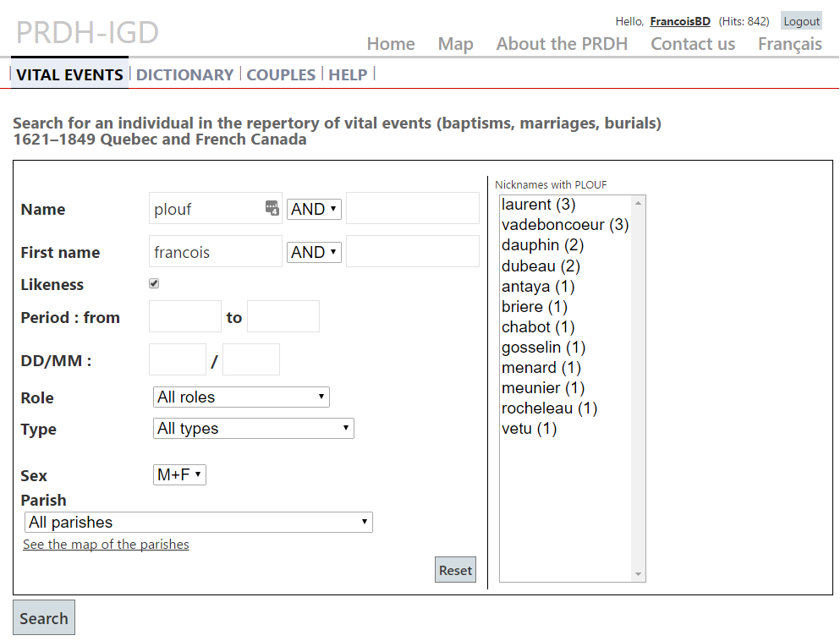
Task: Click scroll down arrow in nicknames list
Action: (x=638, y=574)
